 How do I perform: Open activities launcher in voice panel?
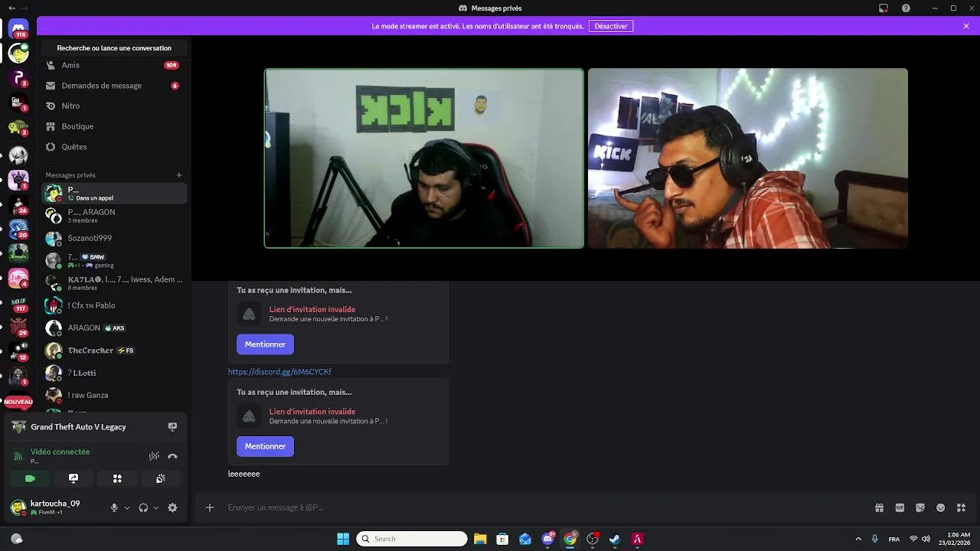pyautogui.click(x=117, y=478)
